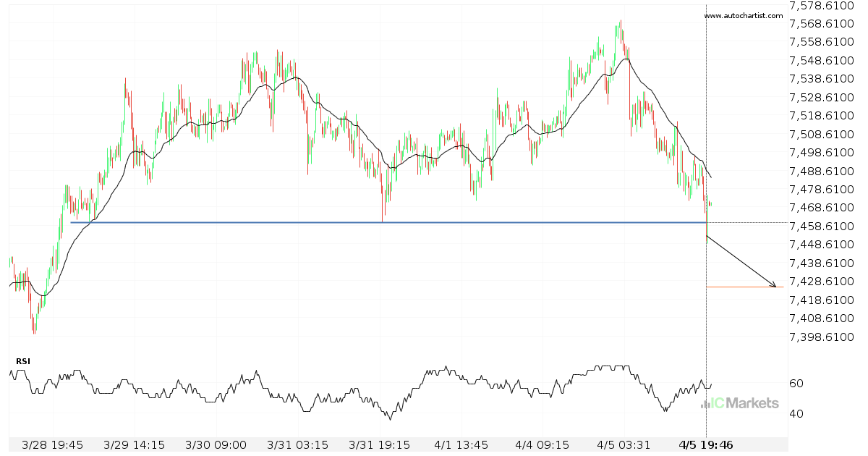Image resolution: width=868 pixels, height=456 pixels.
Task: Click the 7,488.6100 price axis label
Action: click(x=823, y=171)
